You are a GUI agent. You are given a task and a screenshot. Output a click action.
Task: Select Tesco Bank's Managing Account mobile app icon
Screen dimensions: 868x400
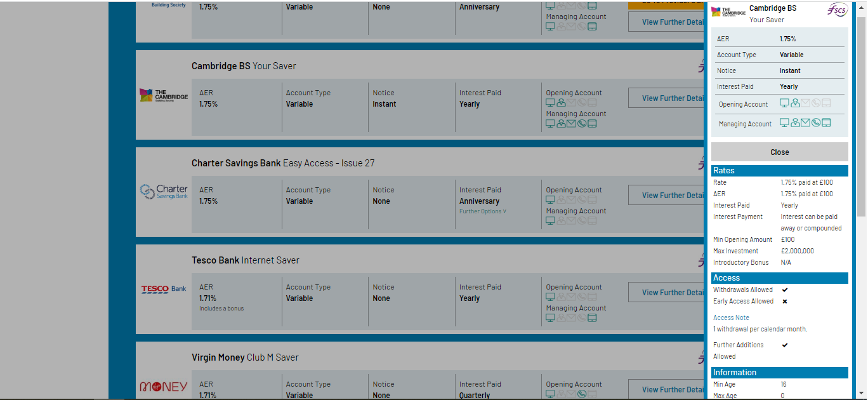point(592,317)
